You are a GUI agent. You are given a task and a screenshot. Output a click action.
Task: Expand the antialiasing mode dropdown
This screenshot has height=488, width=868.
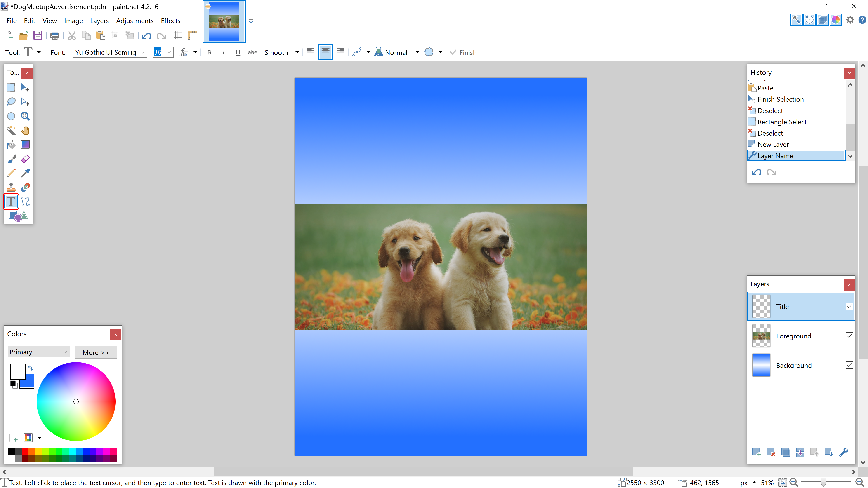pyautogui.click(x=368, y=53)
